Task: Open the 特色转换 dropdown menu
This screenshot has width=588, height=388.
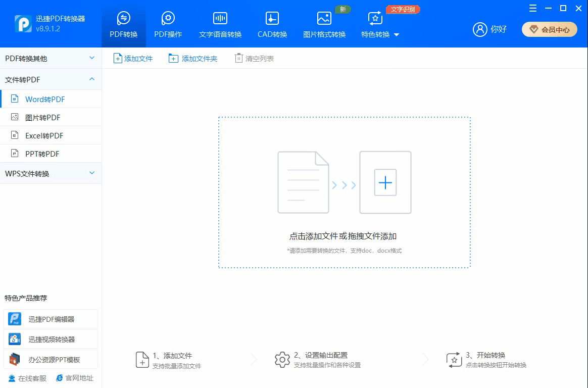Action: tap(380, 25)
